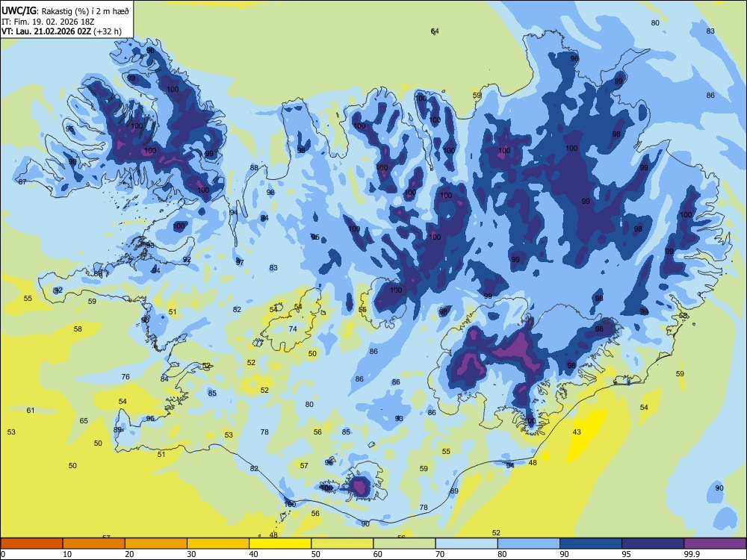Click the 30–40 golden legend swatch
This screenshot has height=560, width=747.
(218, 544)
